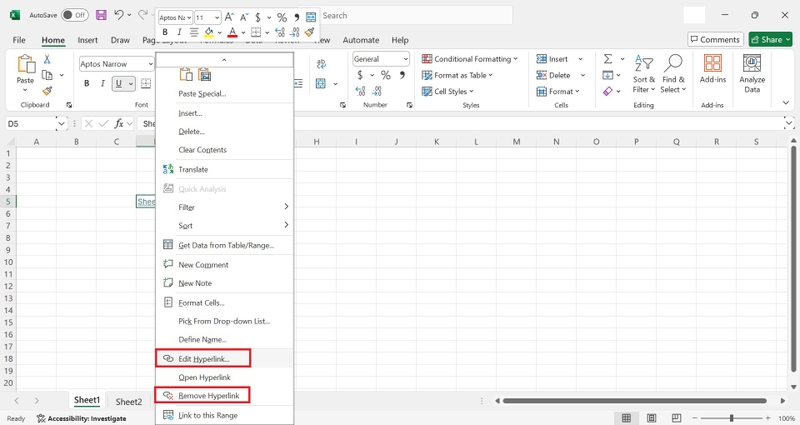The image size is (800, 425).
Task: Toggle Bold in the ribbon Font group
Action: pyautogui.click(x=87, y=83)
